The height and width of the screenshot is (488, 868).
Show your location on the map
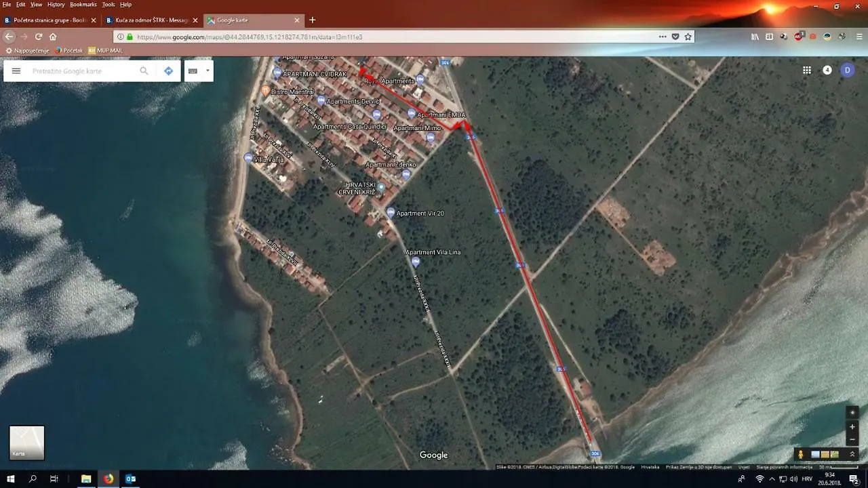point(852,412)
